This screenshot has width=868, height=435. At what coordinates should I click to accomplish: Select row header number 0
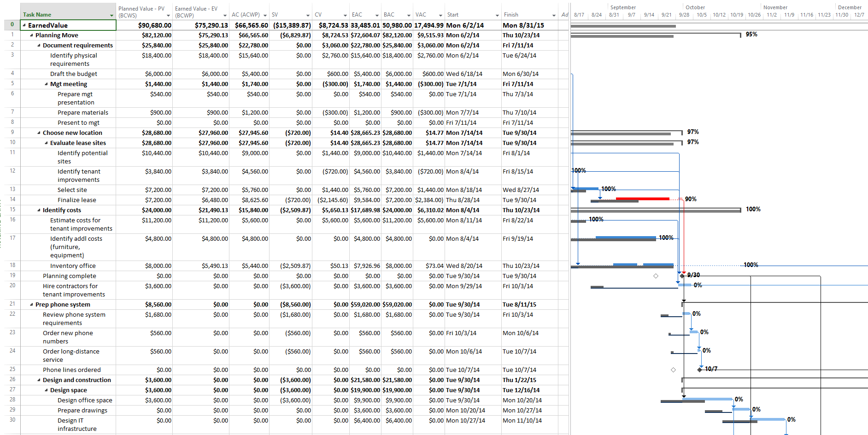point(12,25)
